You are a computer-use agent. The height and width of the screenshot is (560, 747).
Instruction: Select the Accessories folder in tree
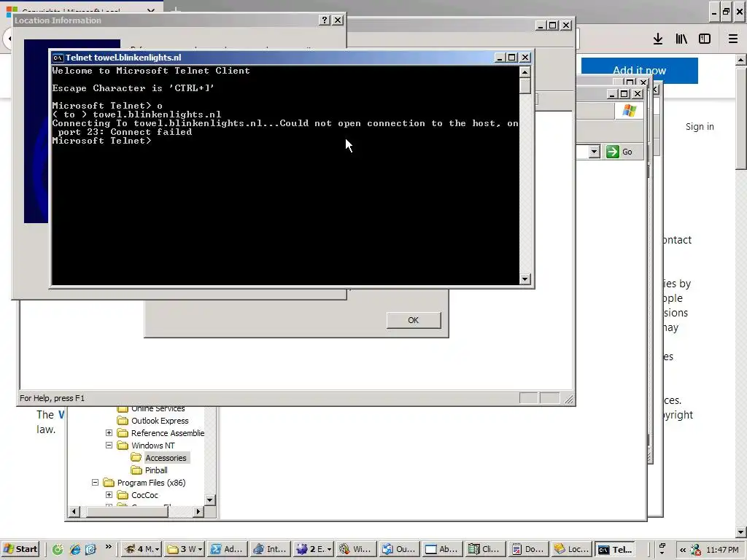166,458
